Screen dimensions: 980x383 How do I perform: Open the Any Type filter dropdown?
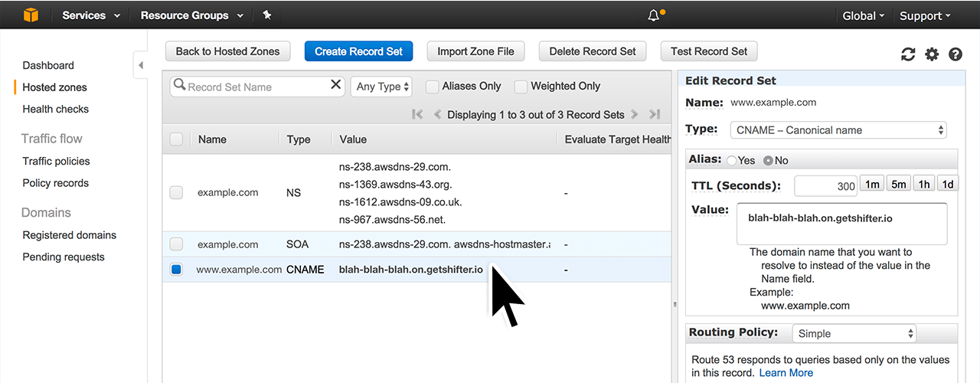pyautogui.click(x=381, y=87)
